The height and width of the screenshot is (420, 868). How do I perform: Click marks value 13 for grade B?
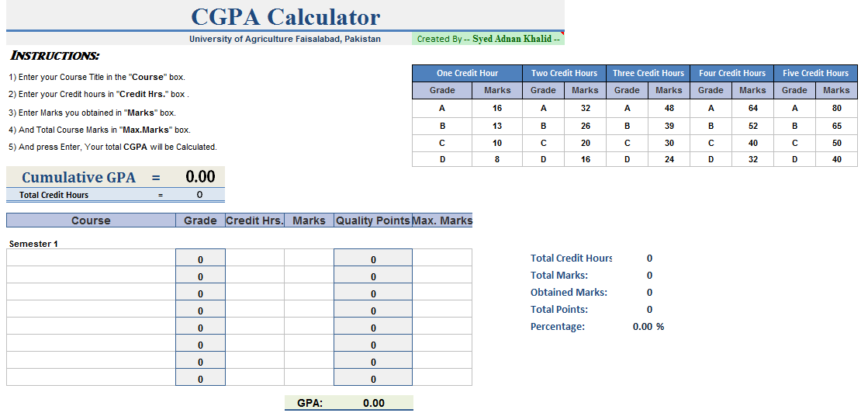[497, 126]
